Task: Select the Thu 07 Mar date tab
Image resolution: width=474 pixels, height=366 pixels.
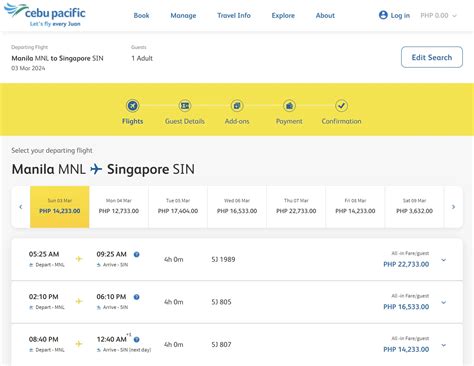Action: (296, 207)
